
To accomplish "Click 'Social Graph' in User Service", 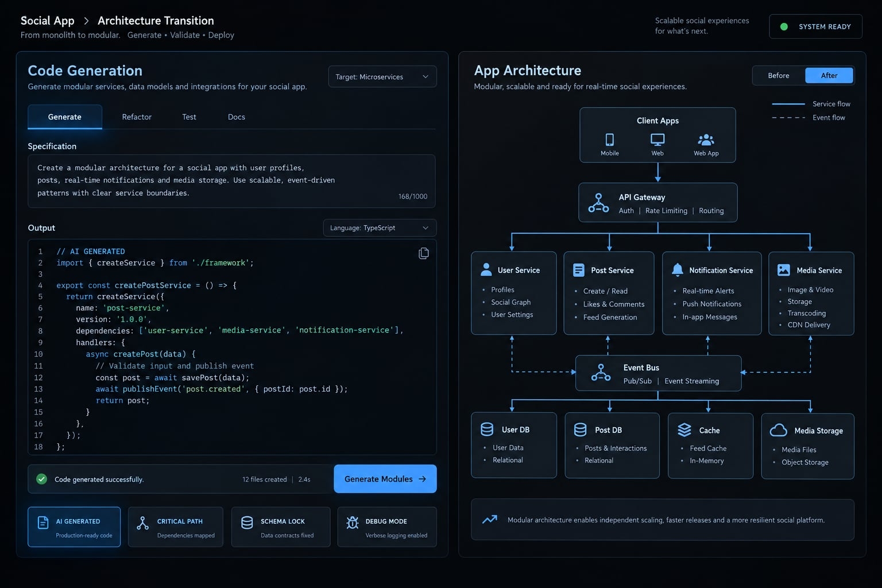I will 511,303.
